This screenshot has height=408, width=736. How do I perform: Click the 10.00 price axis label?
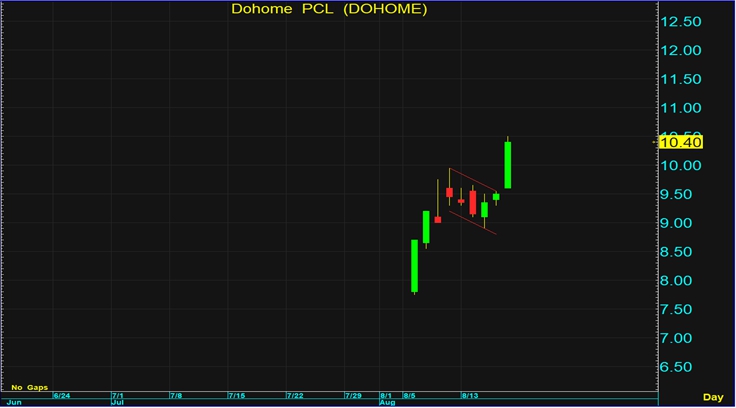pos(681,165)
